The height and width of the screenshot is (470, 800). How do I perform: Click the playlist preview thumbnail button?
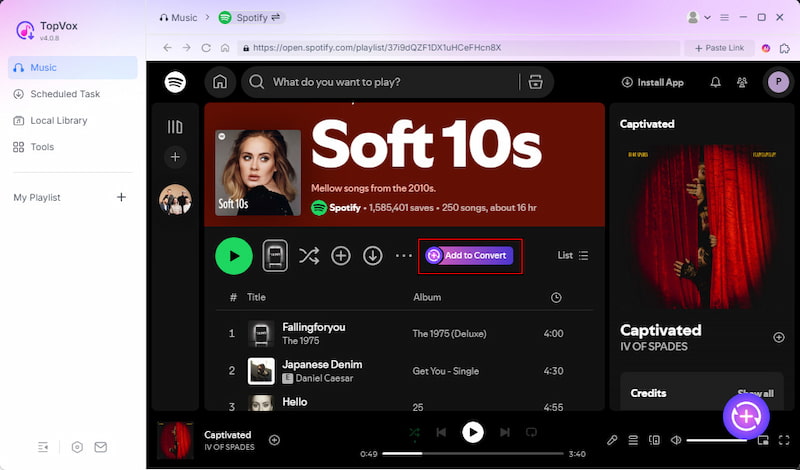275,255
